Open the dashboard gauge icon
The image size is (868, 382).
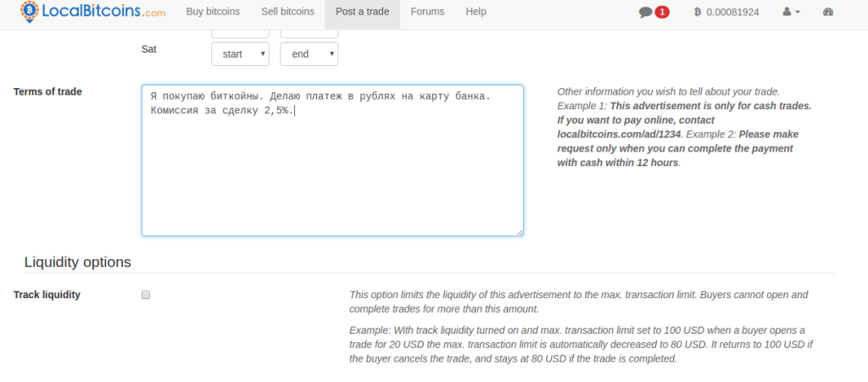click(828, 13)
